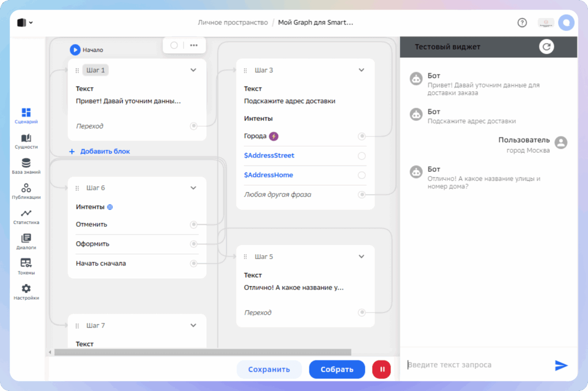Viewport: 588px width, 391px height.
Task: Click the purple lightning icon next to Города
Action: pyautogui.click(x=274, y=136)
